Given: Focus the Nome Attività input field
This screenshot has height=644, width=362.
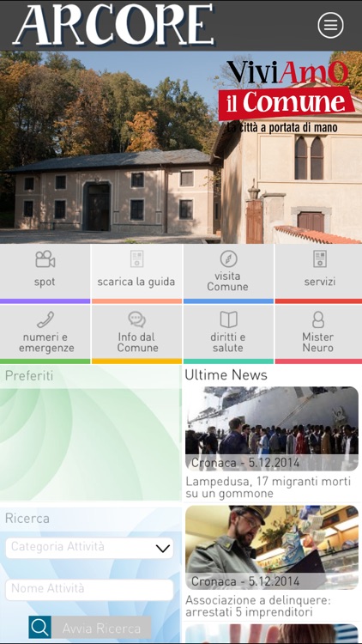Looking at the screenshot, I should (89, 590).
